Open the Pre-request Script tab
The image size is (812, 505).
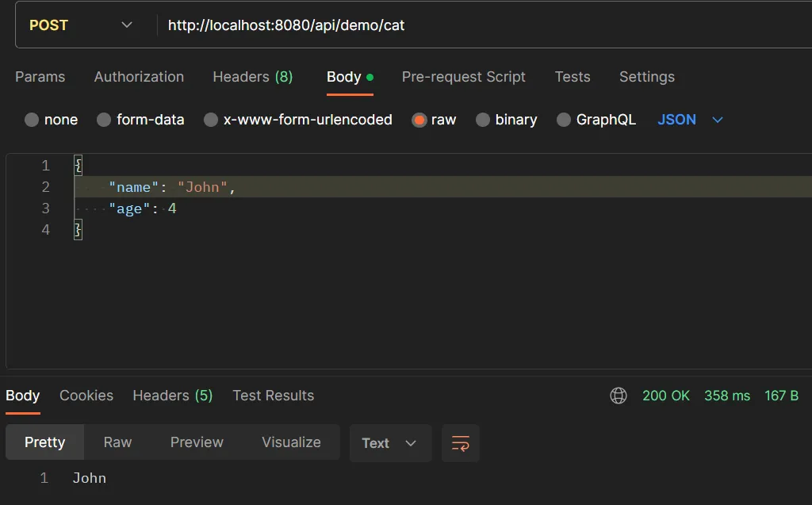tap(464, 77)
